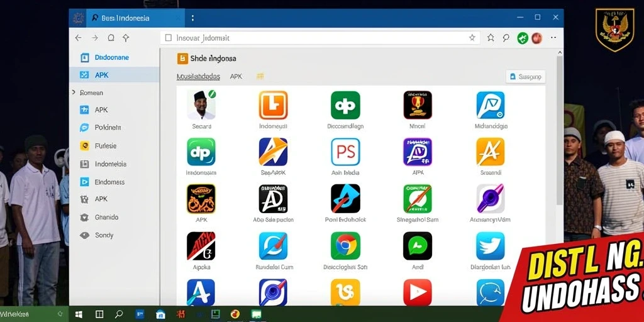Image resolution: width=644 pixels, height=322 pixels.
Task: Open the blue Midhandidgia app icon
Action: click(x=491, y=105)
